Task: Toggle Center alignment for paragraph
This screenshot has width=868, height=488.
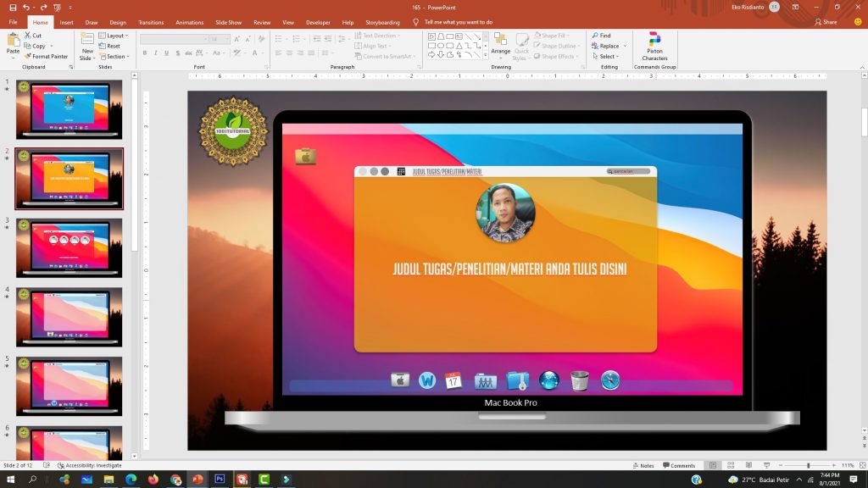Action: pos(290,53)
